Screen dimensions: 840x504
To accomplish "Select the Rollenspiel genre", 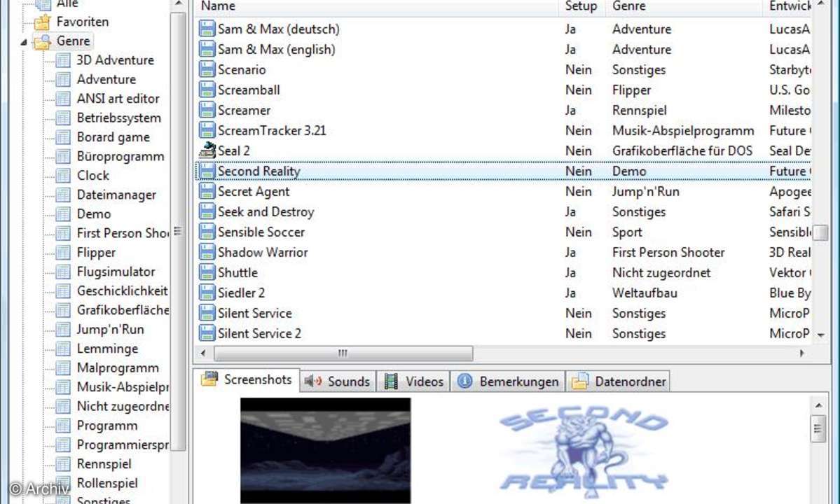I will click(107, 483).
